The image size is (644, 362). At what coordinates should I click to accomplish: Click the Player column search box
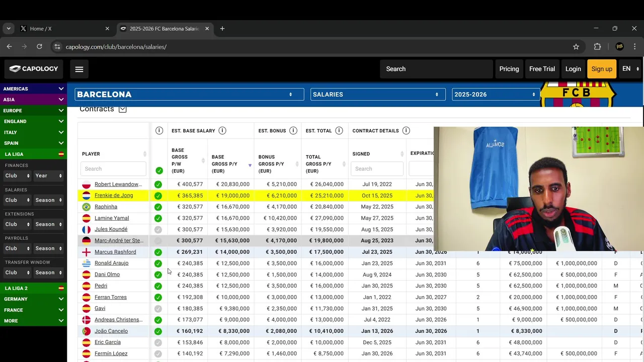tap(113, 169)
